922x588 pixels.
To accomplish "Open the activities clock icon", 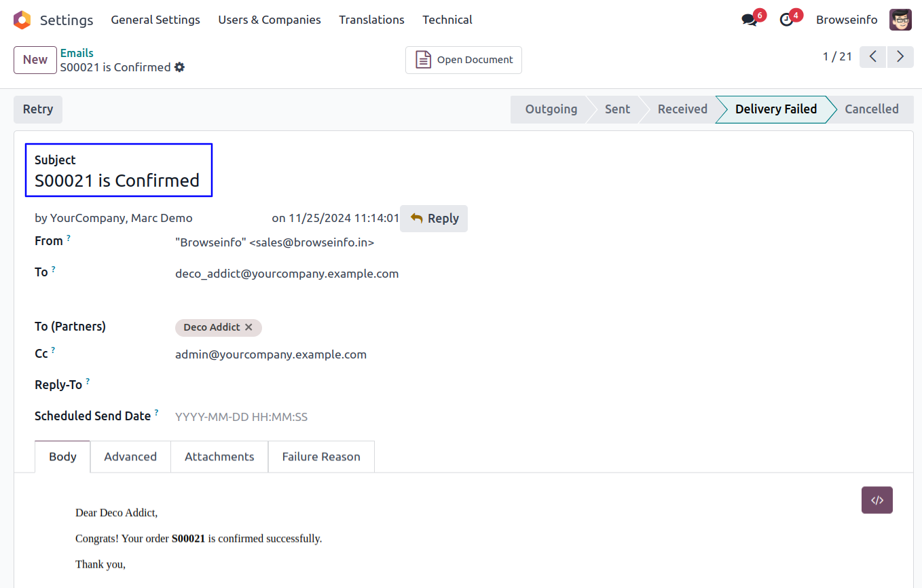I will tap(787, 20).
